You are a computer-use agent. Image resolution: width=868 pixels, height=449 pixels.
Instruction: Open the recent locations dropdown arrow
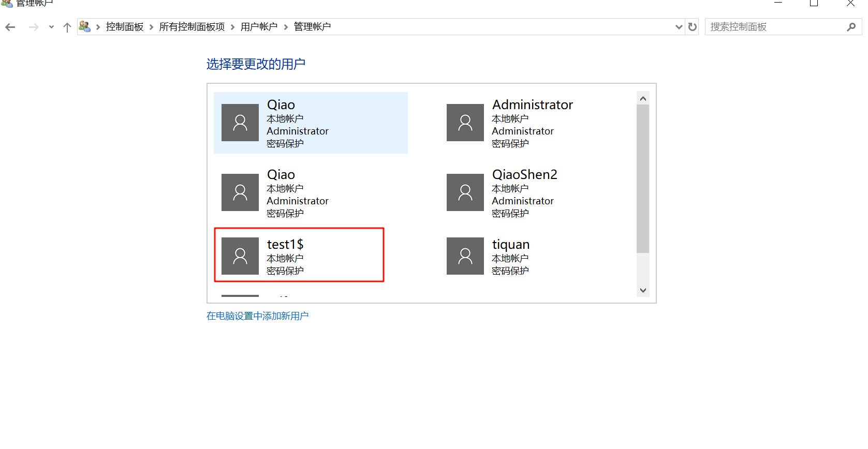click(51, 27)
